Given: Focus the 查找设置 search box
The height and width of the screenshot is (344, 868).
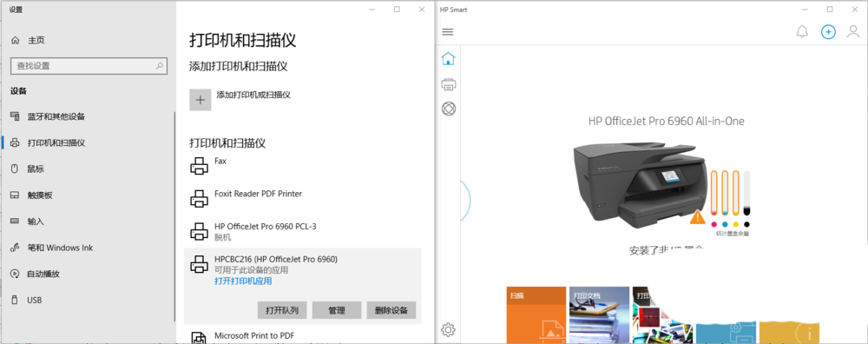Looking at the screenshot, I should pyautogui.click(x=89, y=66).
